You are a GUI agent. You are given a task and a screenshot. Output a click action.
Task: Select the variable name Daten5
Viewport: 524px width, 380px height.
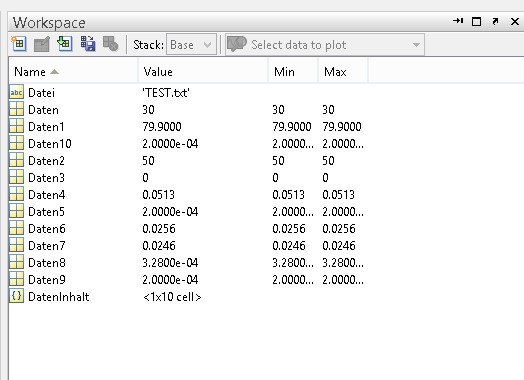click(46, 212)
